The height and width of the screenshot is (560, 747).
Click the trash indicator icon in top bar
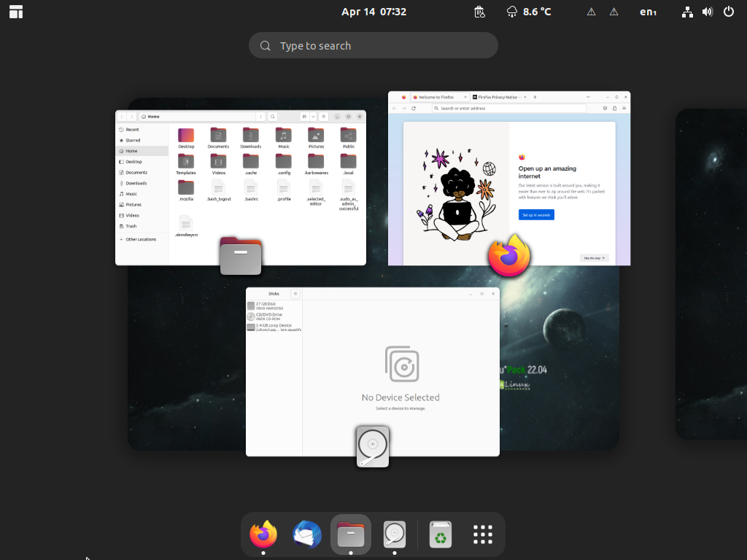[x=479, y=12]
